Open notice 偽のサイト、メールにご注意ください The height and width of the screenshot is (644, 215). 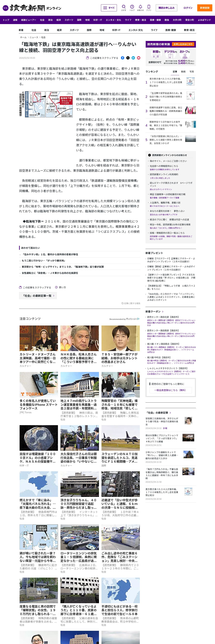point(168,161)
